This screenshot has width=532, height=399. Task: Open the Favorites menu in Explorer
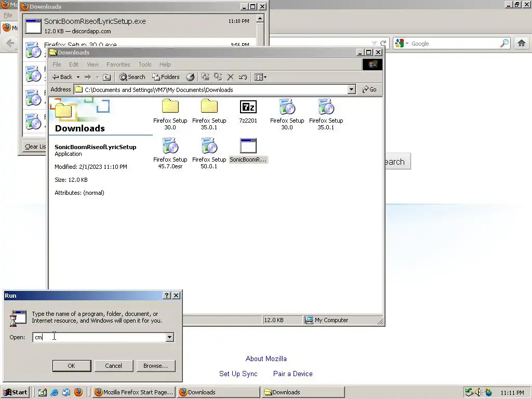click(118, 64)
